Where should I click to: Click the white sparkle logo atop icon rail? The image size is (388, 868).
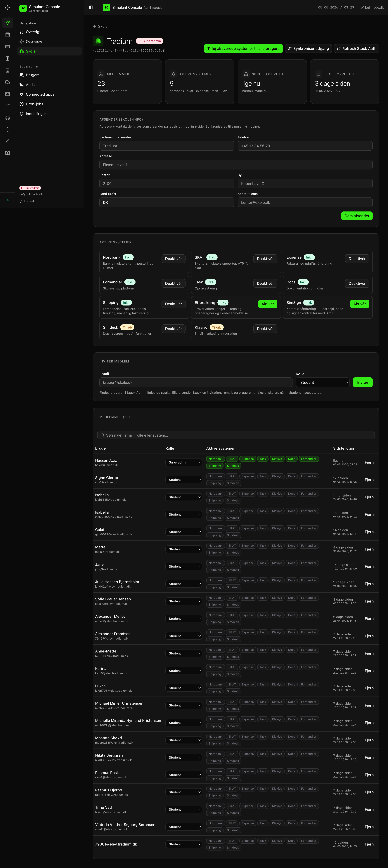[7, 7]
